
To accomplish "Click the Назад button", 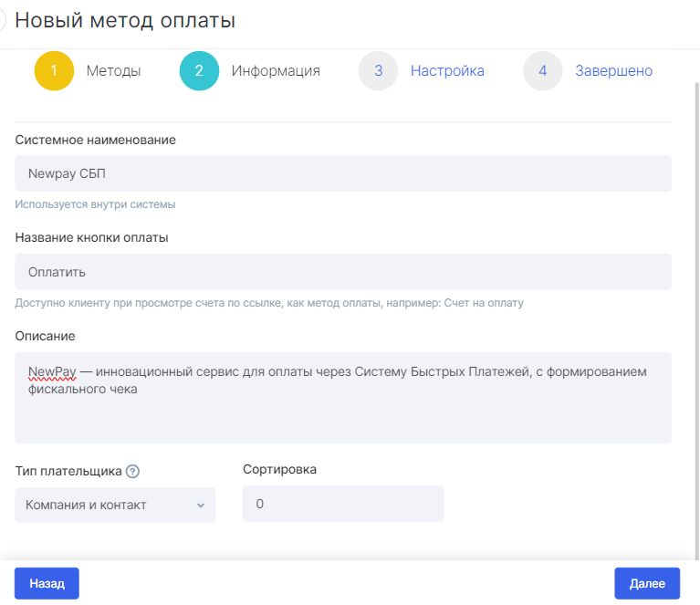I will point(47,583).
